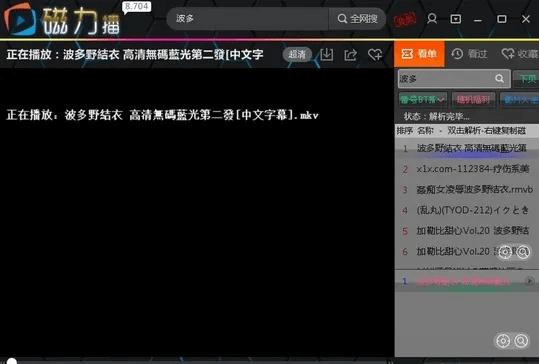Switch to the 收藏 favorites tab

[519, 54]
